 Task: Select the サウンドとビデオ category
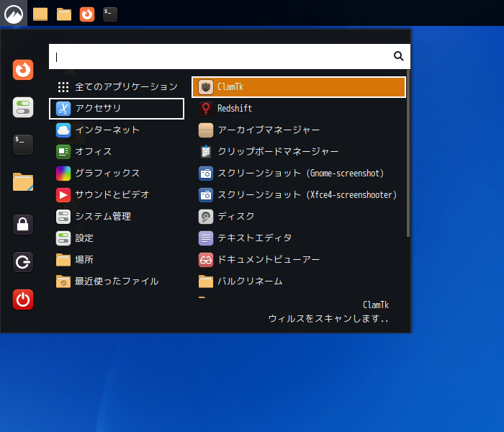117,195
